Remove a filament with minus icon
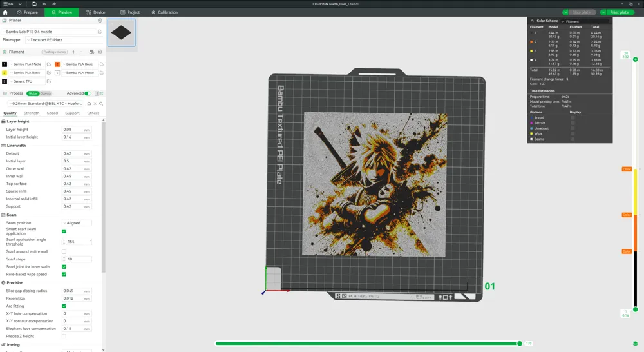The width and height of the screenshot is (644, 352). click(81, 52)
